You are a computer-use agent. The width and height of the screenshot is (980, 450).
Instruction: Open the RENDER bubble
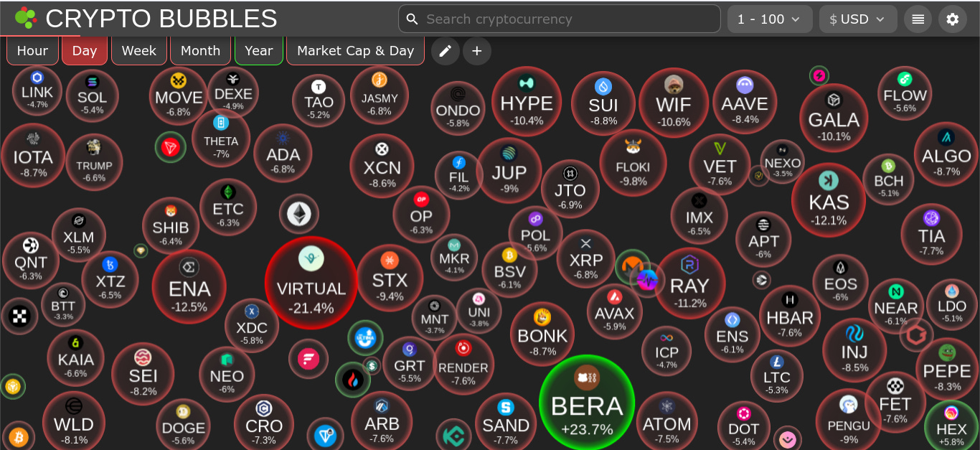tap(463, 364)
